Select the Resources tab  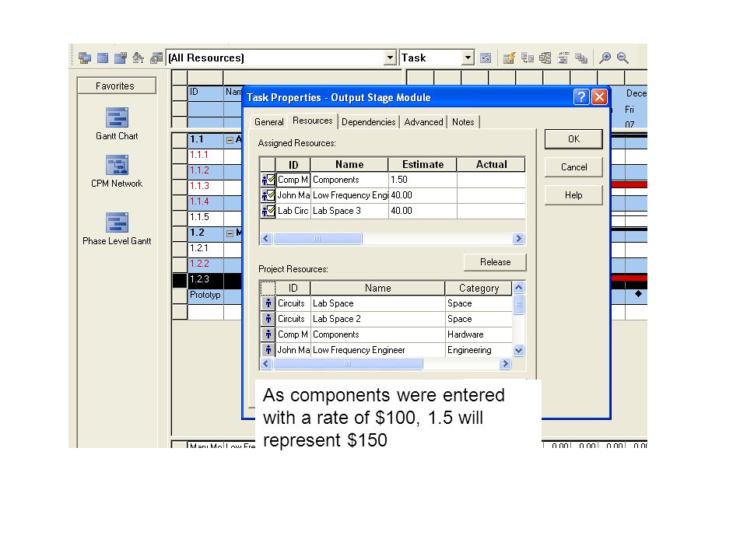tap(313, 121)
